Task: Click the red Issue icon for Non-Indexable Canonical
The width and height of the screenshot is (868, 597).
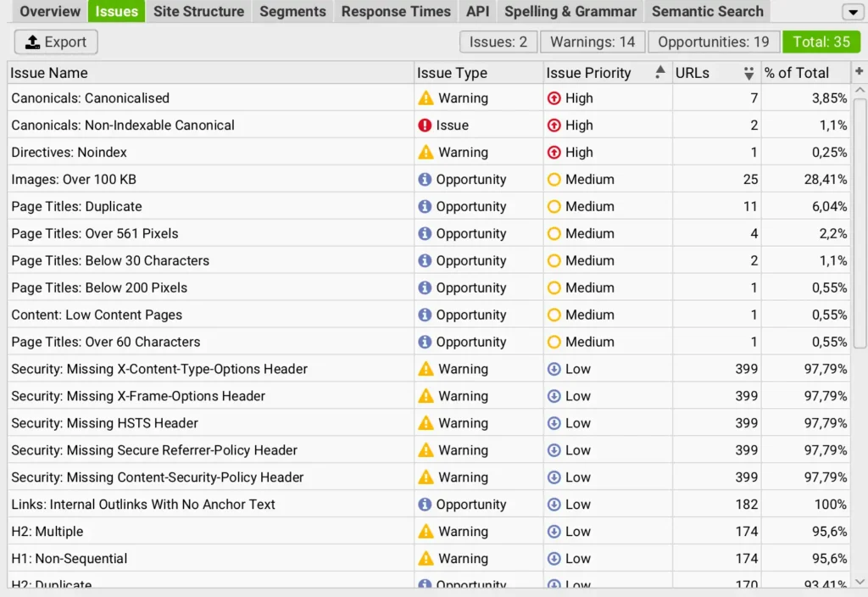Action: pyautogui.click(x=425, y=126)
